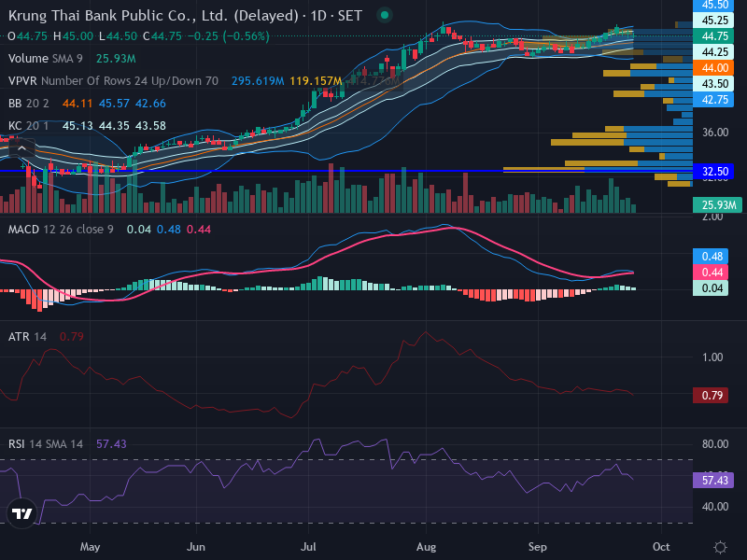The width and height of the screenshot is (747, 560).
Task: Click the 25.93M Volume SMA value
Action: pyautogui.click(x=116, y=59)
